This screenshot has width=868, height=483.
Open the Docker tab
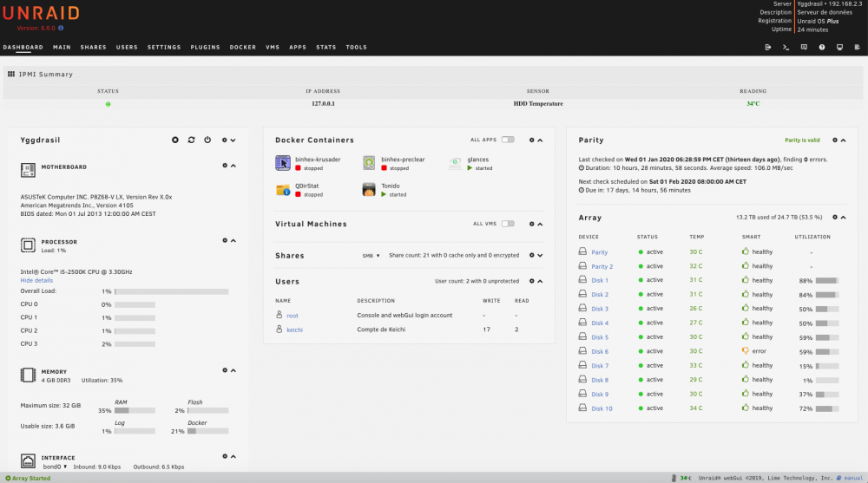[242, 47]
